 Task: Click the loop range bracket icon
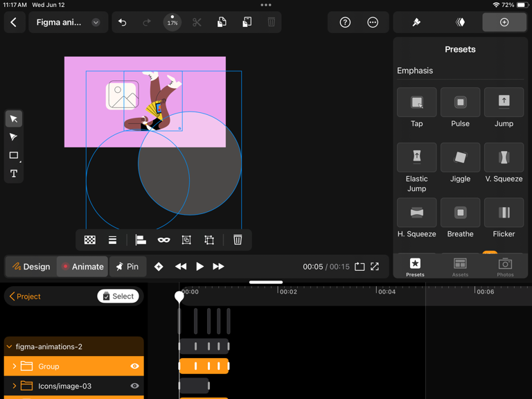tap(360, 267)
